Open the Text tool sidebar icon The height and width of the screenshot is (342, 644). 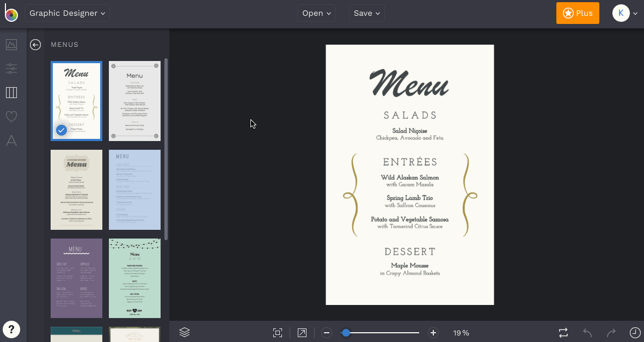(11, 141)
